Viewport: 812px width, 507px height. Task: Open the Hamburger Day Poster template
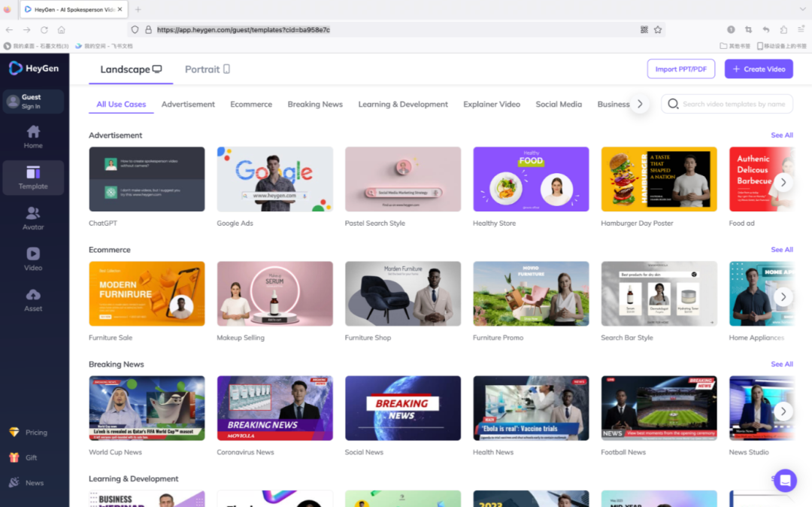[659, 179]
